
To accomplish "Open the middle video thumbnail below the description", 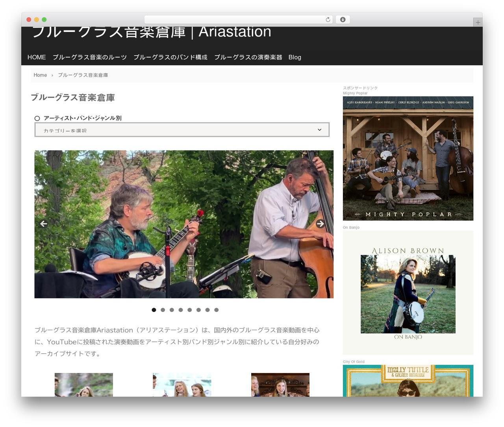I will 182,385.
